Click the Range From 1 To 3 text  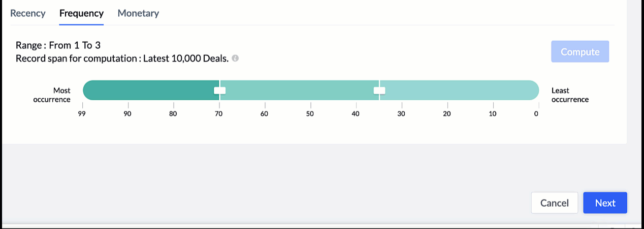[58, 45]
